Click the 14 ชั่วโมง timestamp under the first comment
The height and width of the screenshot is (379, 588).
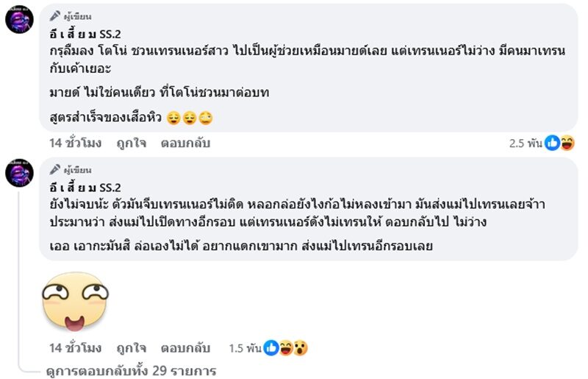click(75, 144)
